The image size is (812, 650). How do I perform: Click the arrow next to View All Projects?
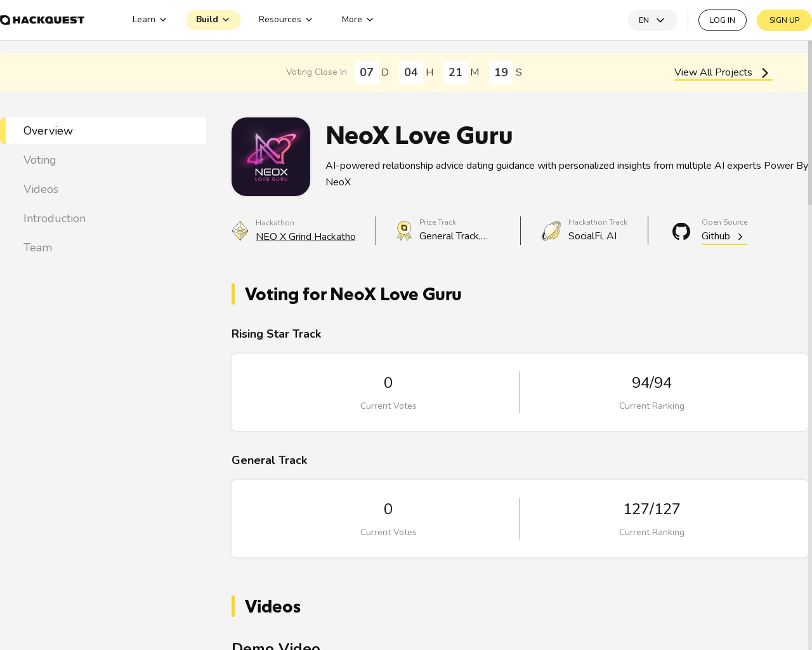tap(765, 73)
